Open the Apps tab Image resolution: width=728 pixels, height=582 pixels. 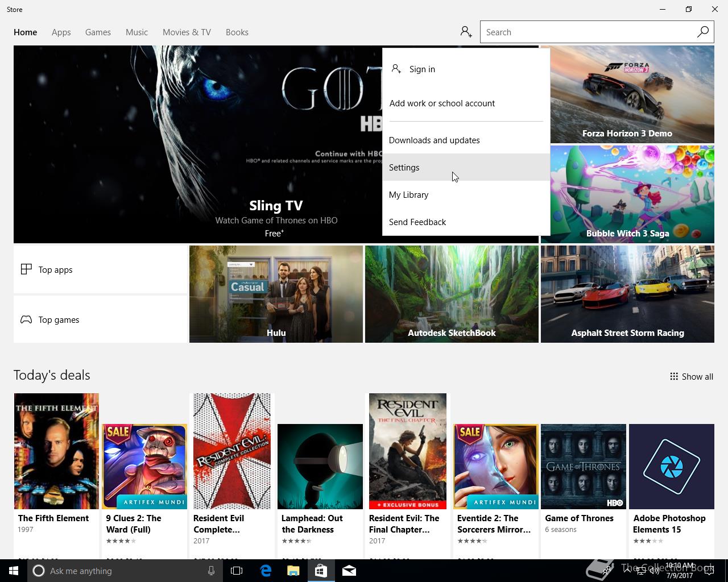coord(61,32)
